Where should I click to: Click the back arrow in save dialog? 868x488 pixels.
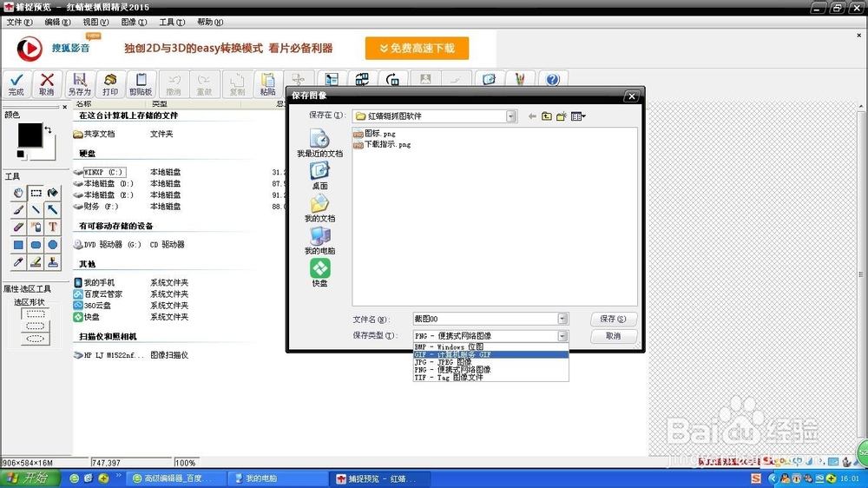(x=532, y=116)
